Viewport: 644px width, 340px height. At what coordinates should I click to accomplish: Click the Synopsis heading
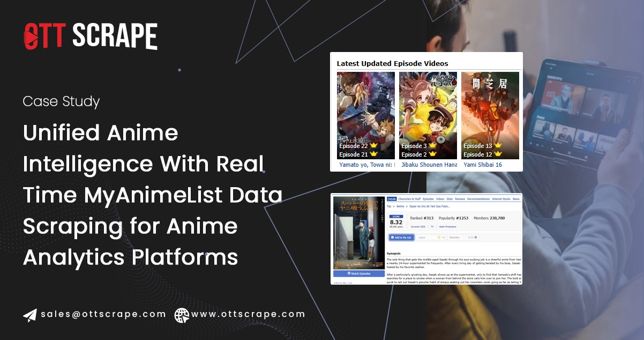(x=394, y=254)
